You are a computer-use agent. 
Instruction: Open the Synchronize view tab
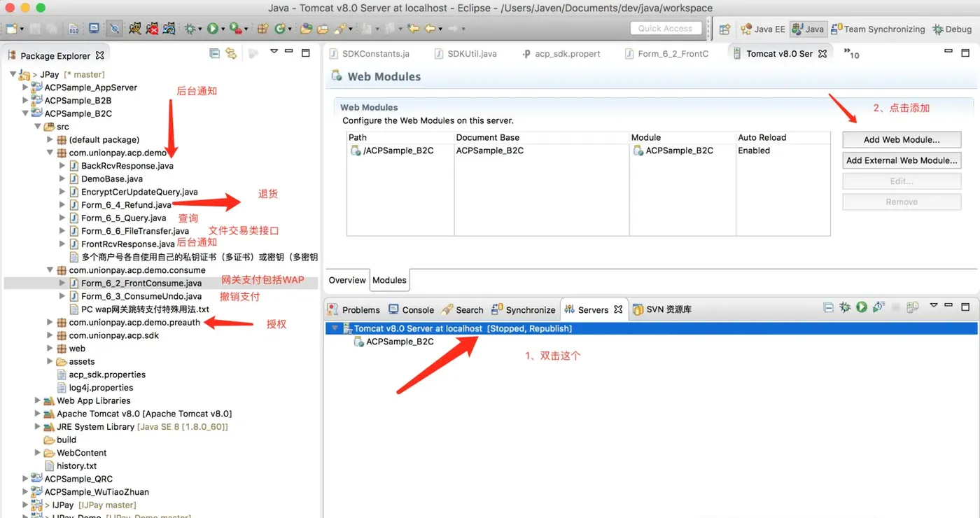pyautogui.click(x=523, y=309)
